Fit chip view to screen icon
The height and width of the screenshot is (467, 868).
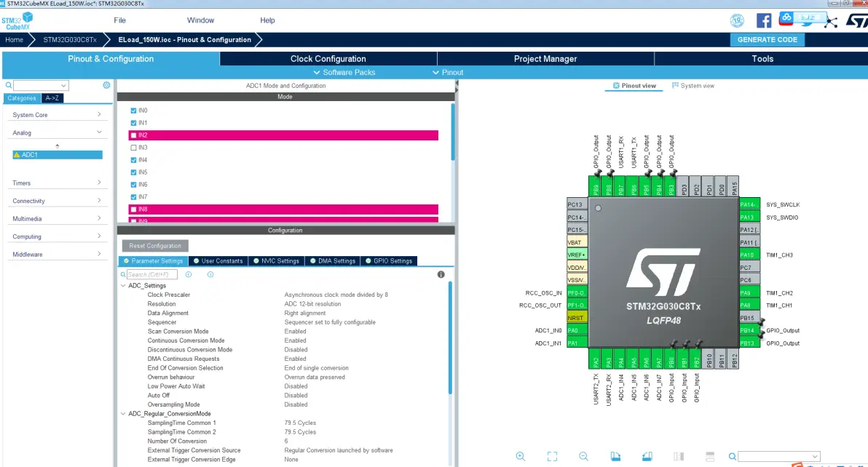(x=552, y=457)
